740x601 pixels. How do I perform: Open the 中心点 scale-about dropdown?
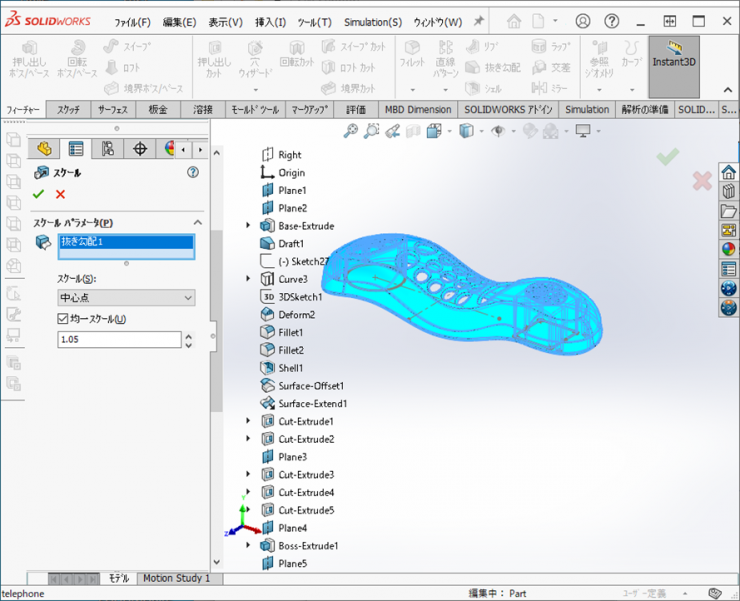[126, 297]
